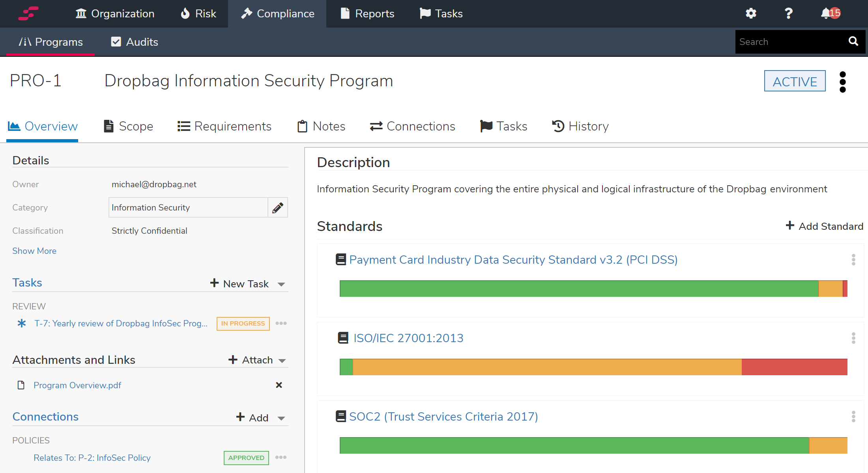
Task: Expand New Task dropdown arrow
Action: click(x=281, y=284)
